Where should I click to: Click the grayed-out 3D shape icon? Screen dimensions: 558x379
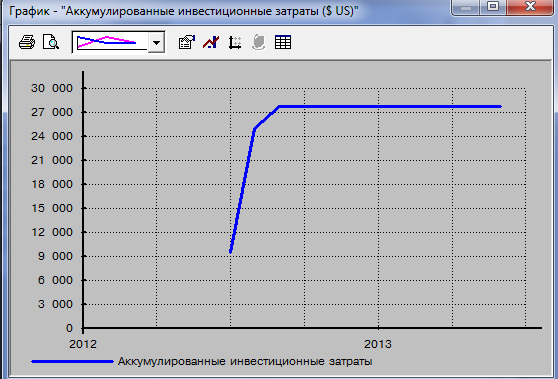pyautogui.click(x=259, y=42)
